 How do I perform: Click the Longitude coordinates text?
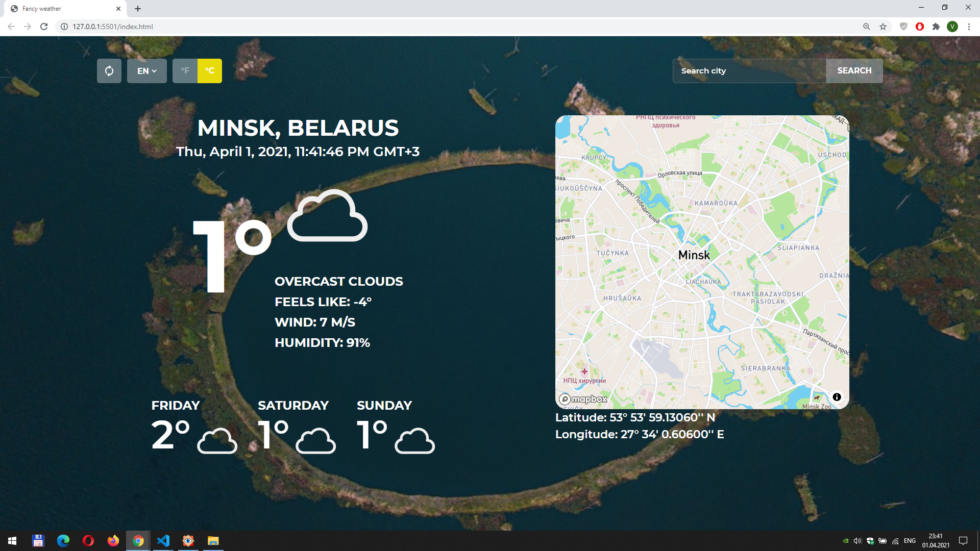pyautogui.click(x=640, y=434)
